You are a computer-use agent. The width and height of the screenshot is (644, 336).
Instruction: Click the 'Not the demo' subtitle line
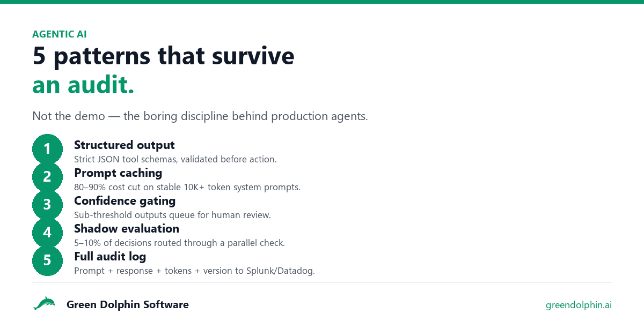click(200, 116)
